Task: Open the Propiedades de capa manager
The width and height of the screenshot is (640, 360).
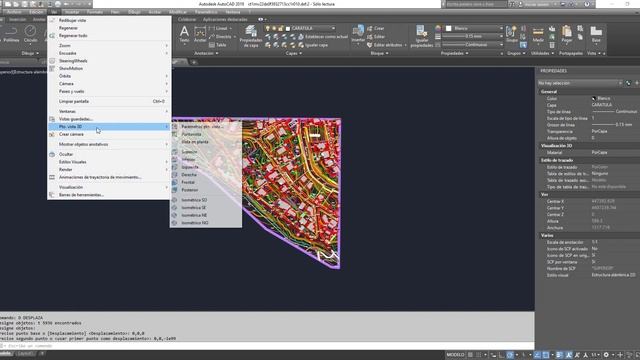Action: (x=251, y=36)
